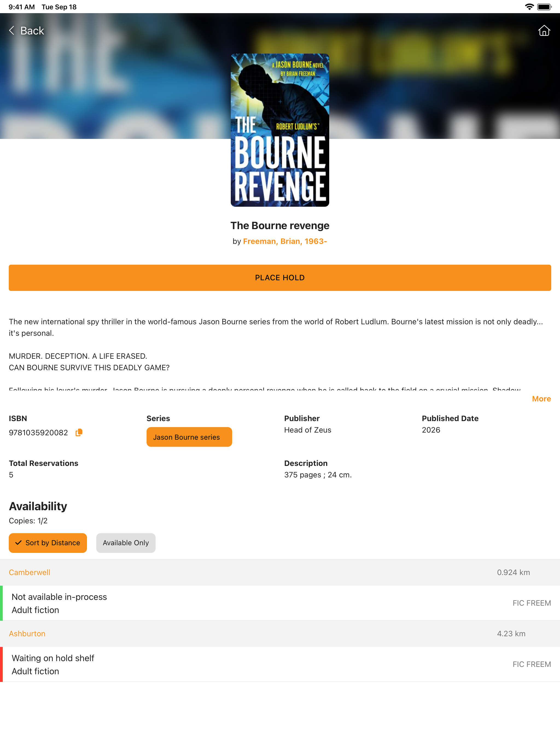This screenshot has height=747, width=560.
Task: Tap the title 'The Bourne revenge'
Action: [280, 225]
